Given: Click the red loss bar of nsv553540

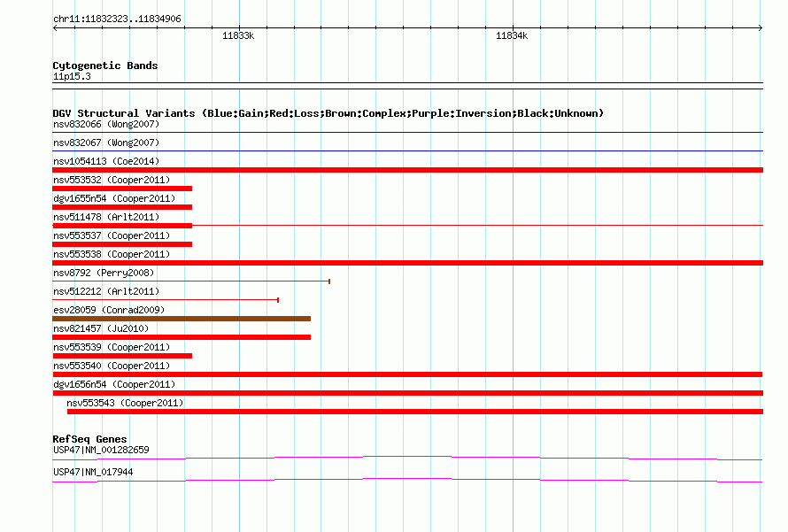Looking at the screenshot, I should [x=407, y=374].
